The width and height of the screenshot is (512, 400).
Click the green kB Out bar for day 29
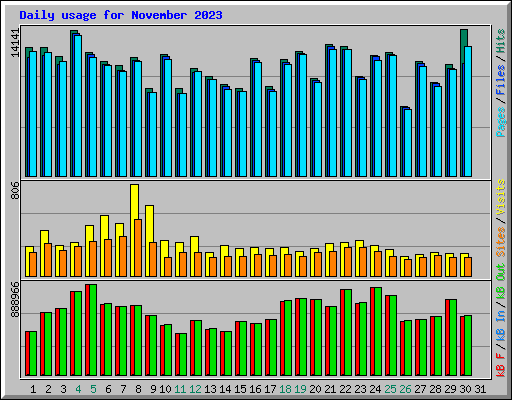tap(453, 337)
